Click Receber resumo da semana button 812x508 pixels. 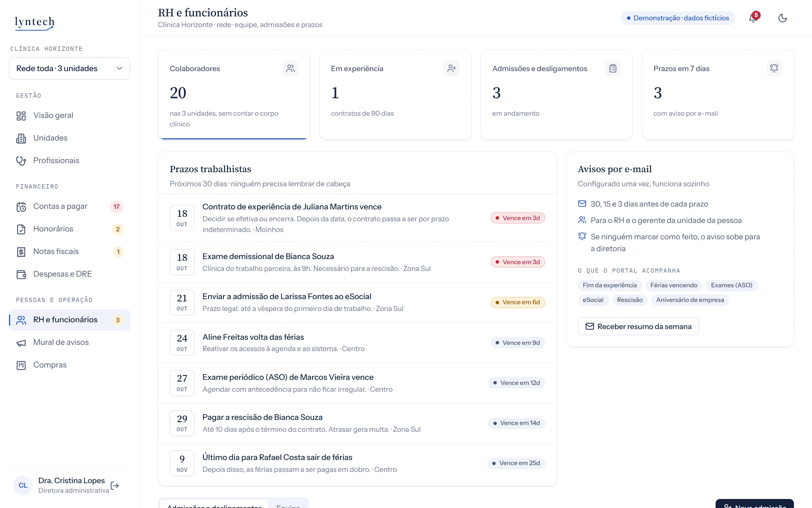(638, 326)
